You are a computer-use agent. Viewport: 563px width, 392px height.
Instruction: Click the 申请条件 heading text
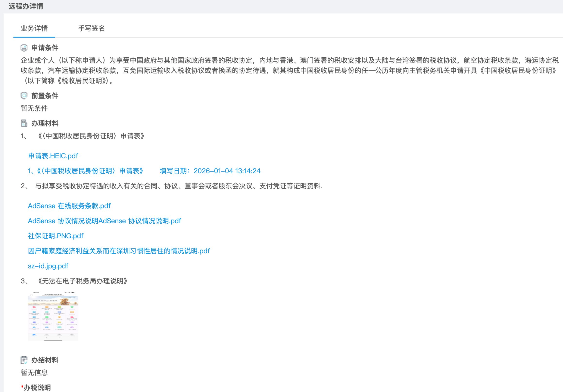point(45,47)
